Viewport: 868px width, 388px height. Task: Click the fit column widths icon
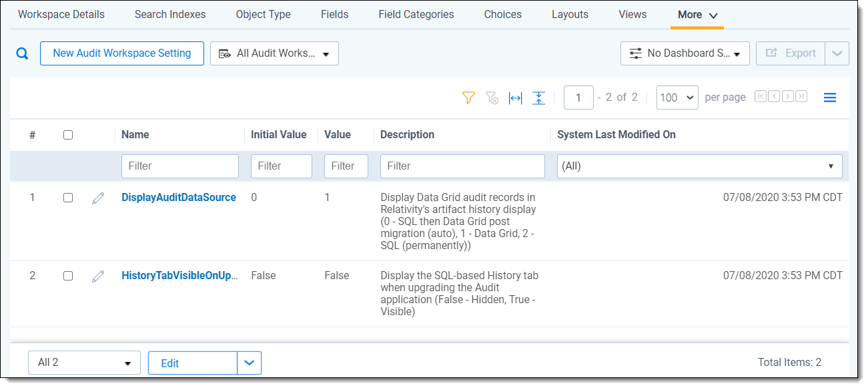point(515,98)
